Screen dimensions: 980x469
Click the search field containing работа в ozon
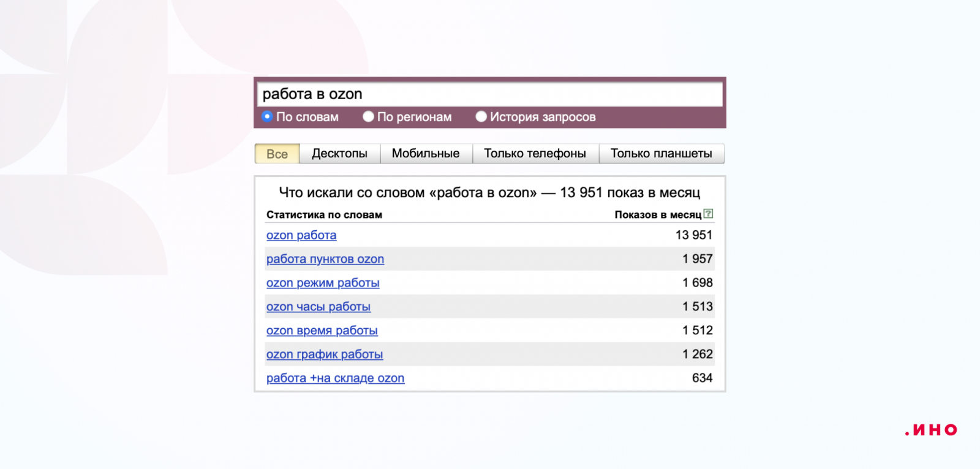coord(489,94)
